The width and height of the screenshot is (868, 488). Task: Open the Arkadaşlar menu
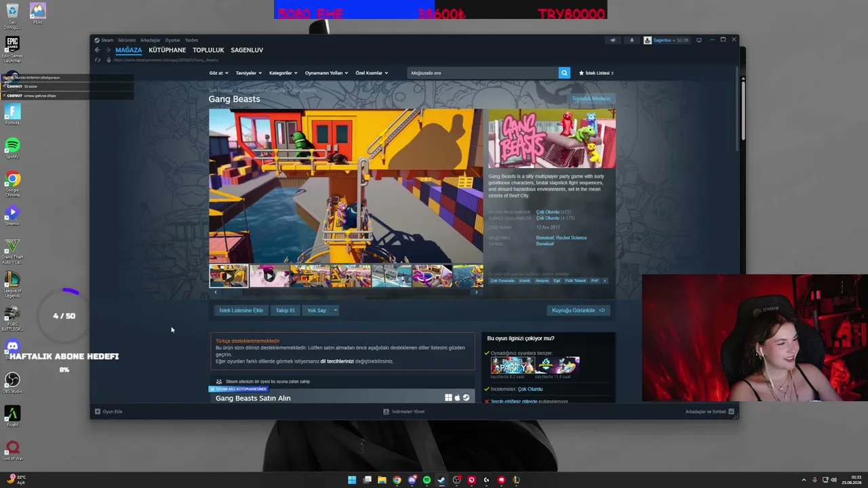pyautogui.click(x=150, y=40)
